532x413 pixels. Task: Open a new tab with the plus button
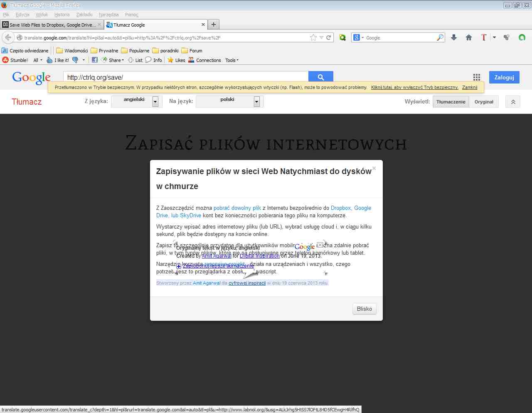[213, 25]
